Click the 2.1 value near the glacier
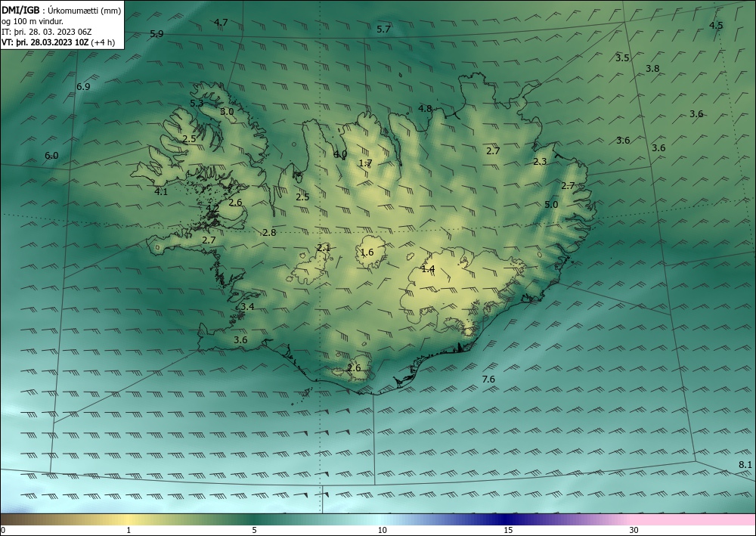The image size is (756, 536). 324,248
